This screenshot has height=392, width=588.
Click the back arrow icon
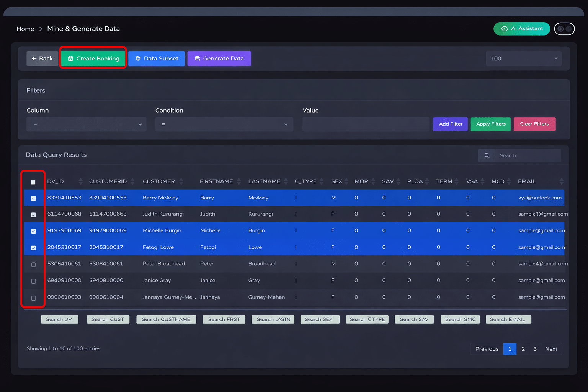[35, 58]
